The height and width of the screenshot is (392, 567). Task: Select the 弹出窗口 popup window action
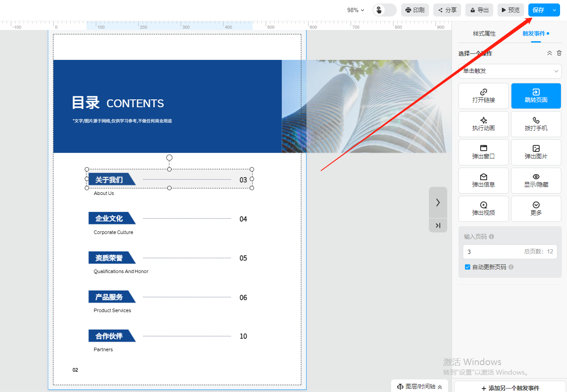coord(483,152)
